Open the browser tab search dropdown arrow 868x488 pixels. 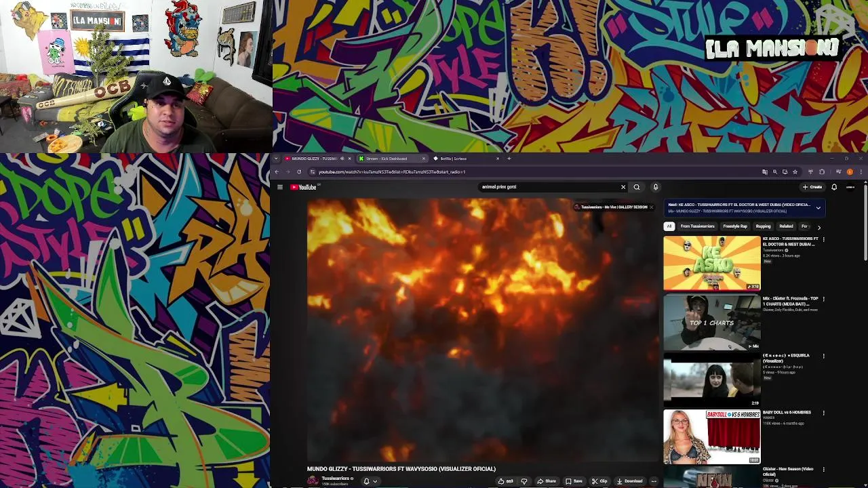[x=276, y=159]
